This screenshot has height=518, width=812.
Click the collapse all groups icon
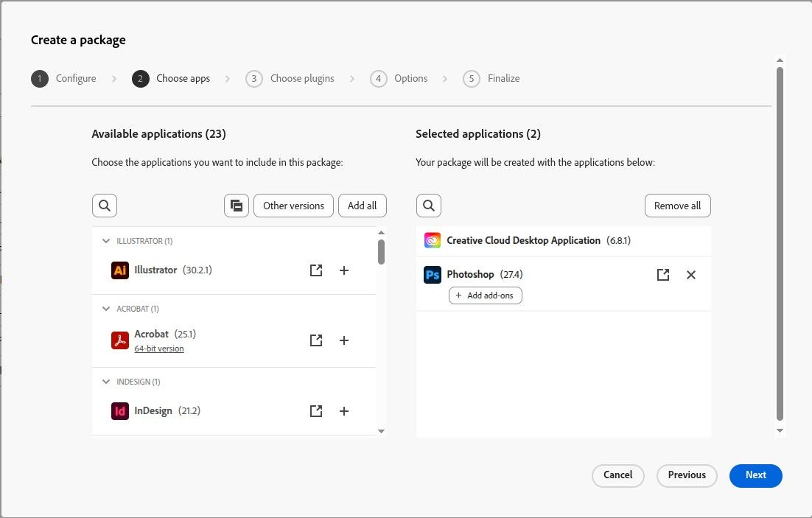point(236,206)
